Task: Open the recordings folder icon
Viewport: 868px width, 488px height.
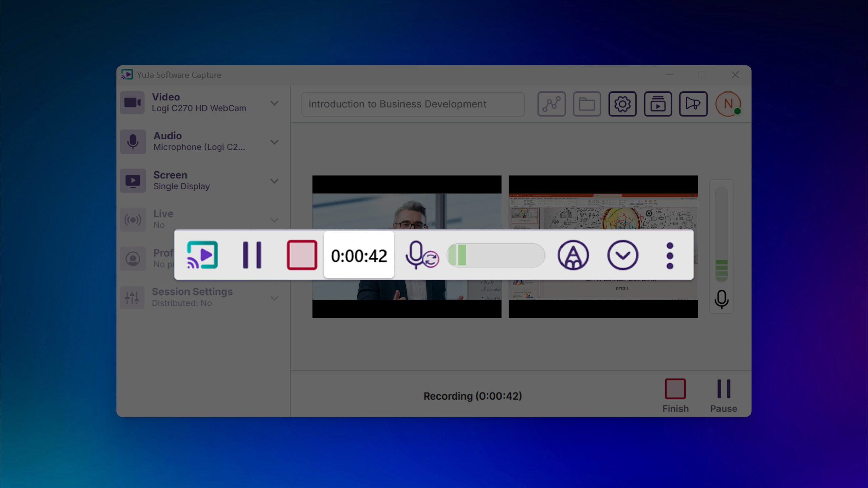Action: click(587, 104)
